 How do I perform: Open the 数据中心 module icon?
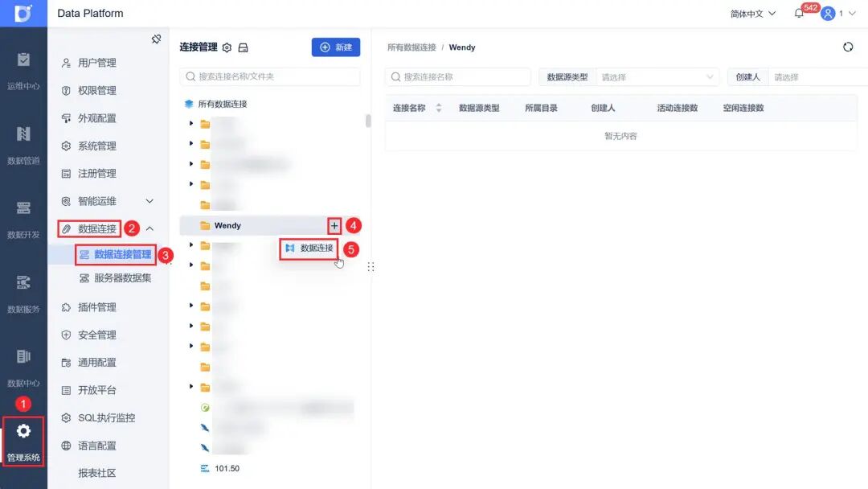click(x=23, y=357)
